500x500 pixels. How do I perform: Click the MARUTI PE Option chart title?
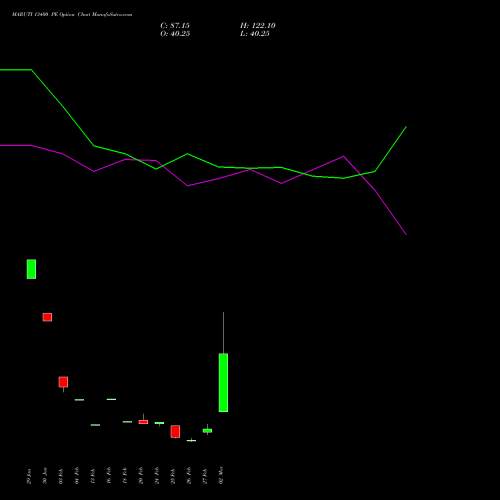(72, 15)
